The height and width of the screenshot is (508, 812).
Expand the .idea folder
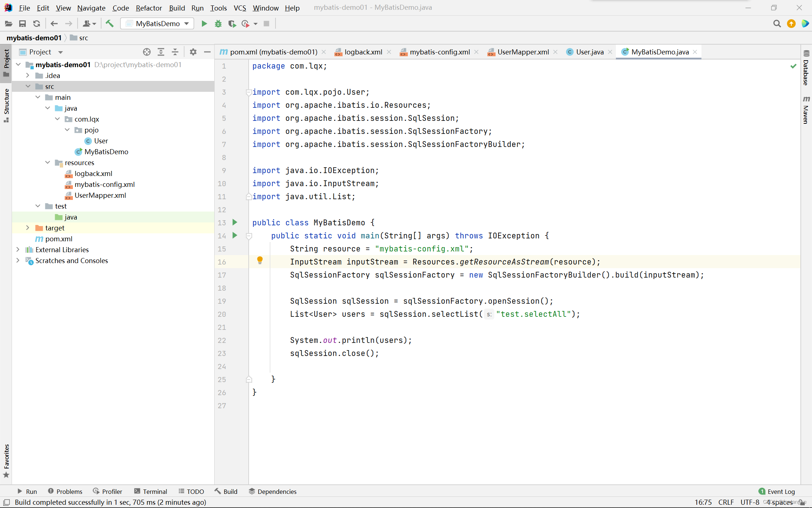point(28,75)
